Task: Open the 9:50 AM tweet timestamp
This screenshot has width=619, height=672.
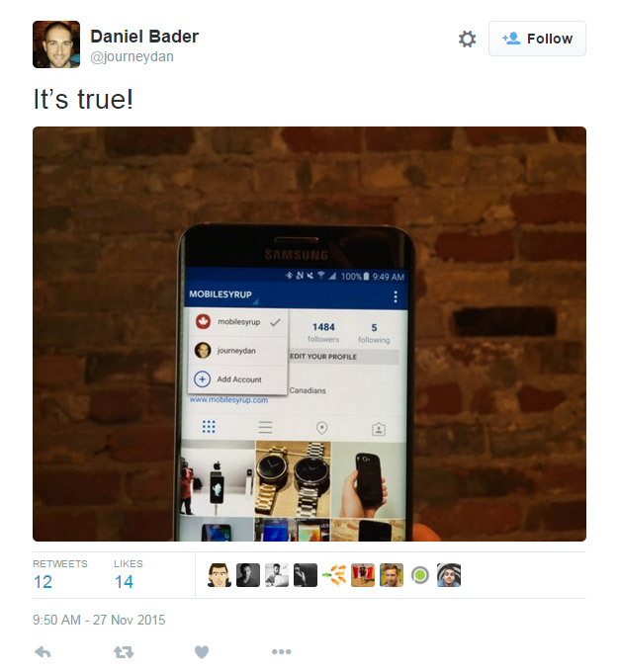Action: pos(99,620)
